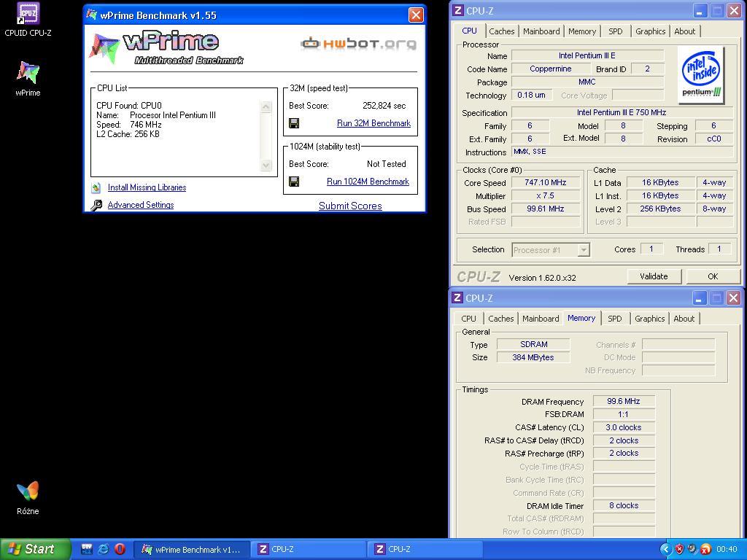Click the orange tray icon beside the clock

pyautogui.click(x=706, y=549)
